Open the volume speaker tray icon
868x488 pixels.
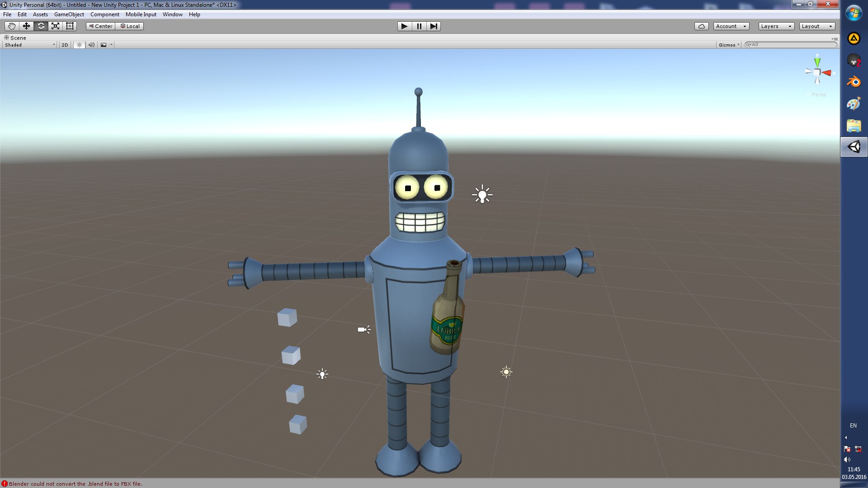coord(847,460)
